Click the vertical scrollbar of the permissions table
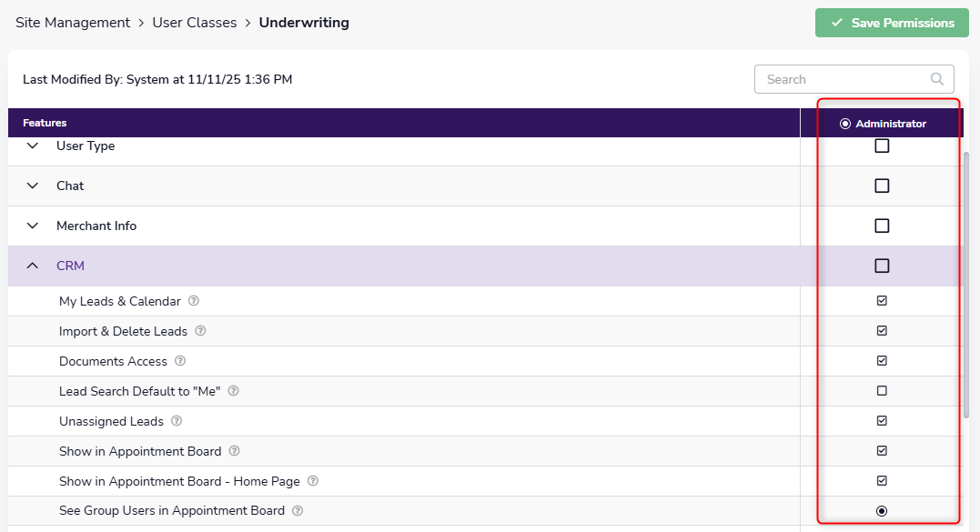 972,282
